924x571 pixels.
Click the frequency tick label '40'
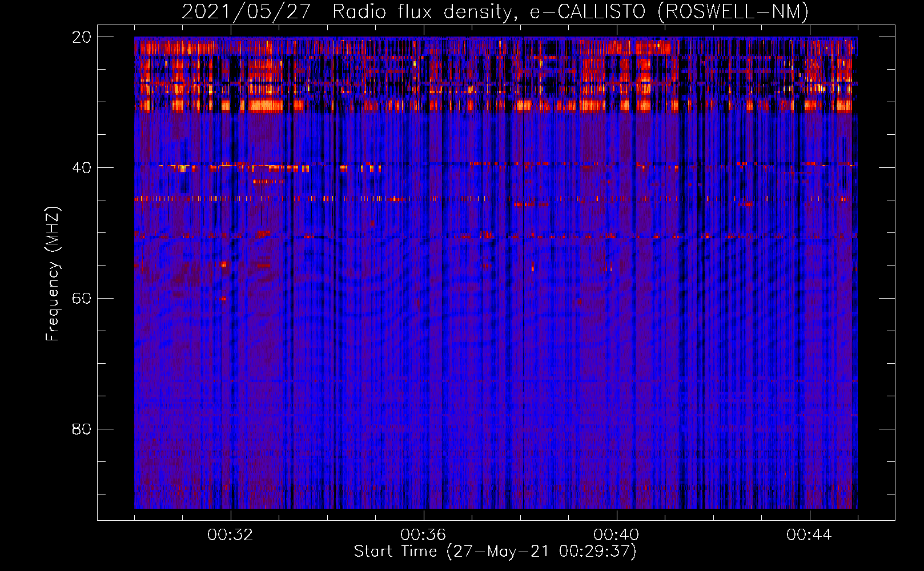(82, 168)
